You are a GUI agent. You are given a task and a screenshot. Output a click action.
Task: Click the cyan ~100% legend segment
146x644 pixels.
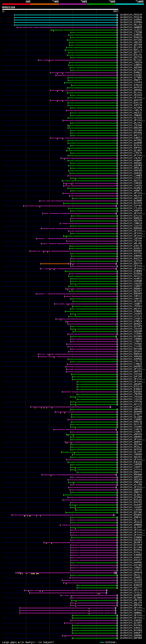[x=130, y=4]
